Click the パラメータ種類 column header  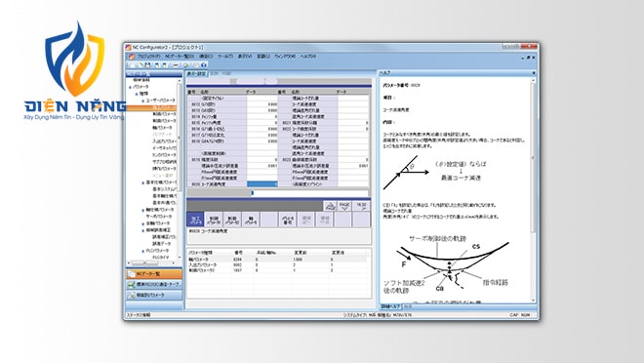(x=201, y=253)
